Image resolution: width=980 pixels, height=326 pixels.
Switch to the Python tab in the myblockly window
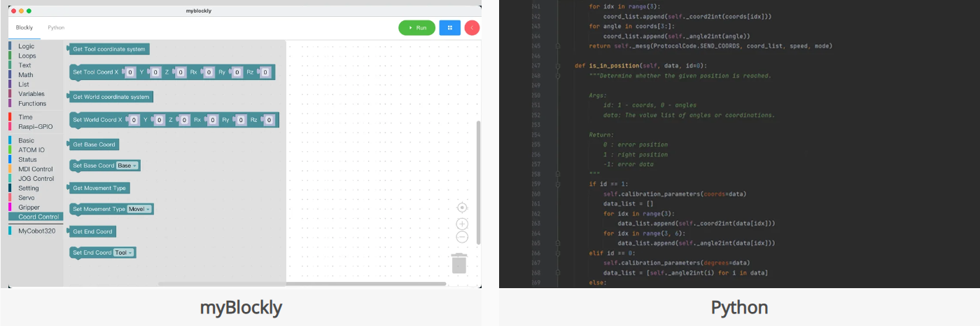pyautogui.click(x=56, y=27)
